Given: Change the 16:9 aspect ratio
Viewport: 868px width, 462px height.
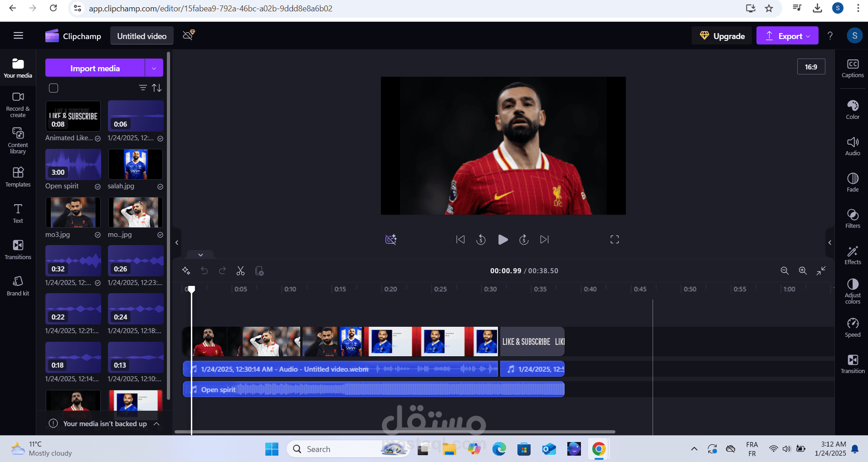Looking at the screenshot, I should 811,67.
